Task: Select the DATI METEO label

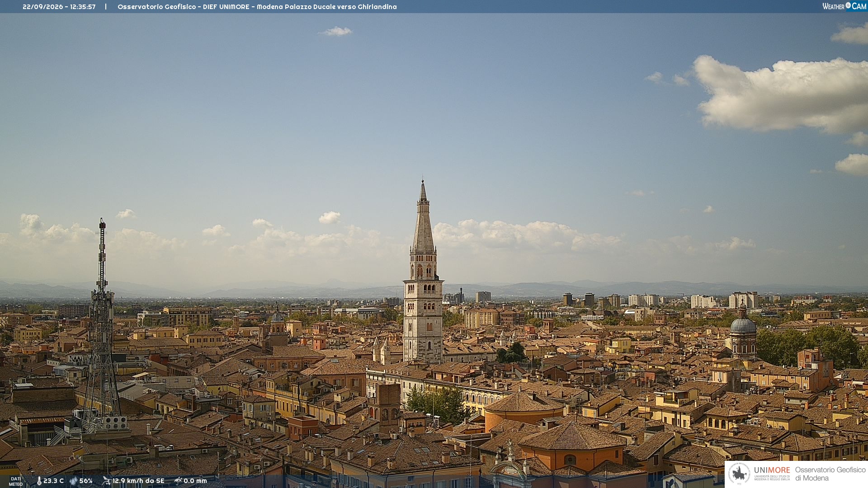Action: point(16,481)
